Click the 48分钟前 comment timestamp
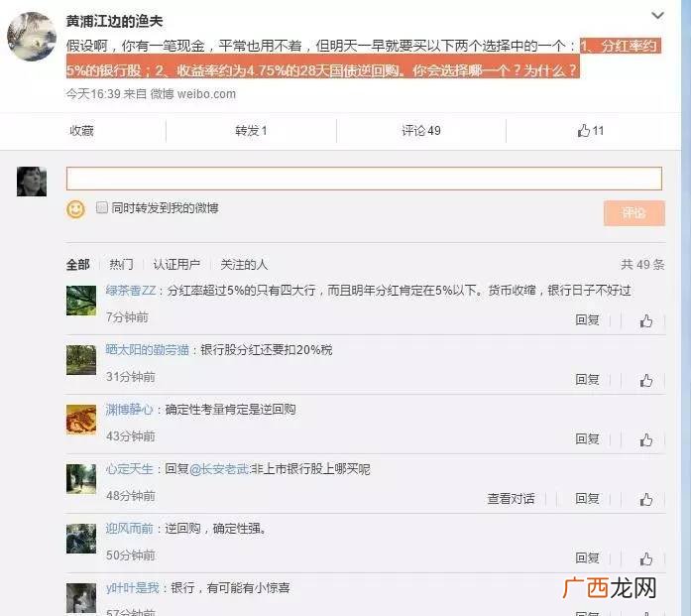Image resolution: width=691 pixels, height=616 pixels. [x=131, y=496]
